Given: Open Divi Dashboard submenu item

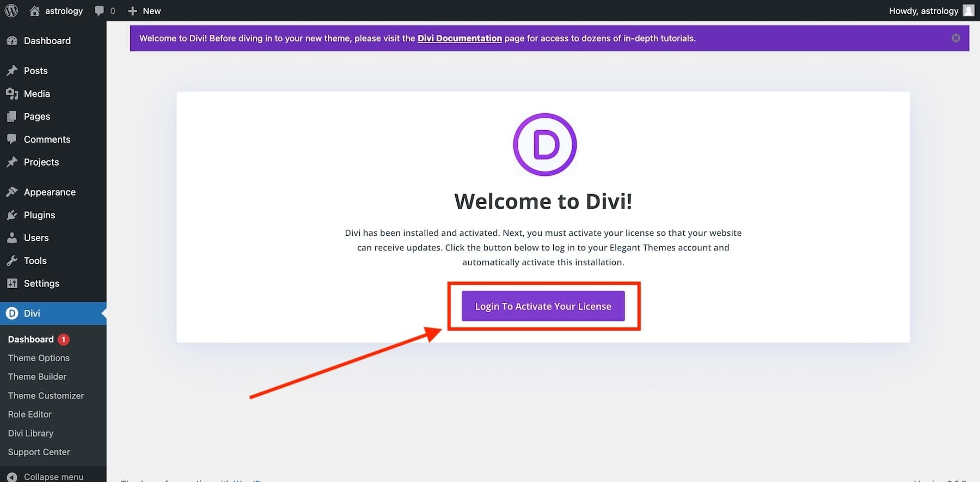Looking at the screenshot, I should click(x=31, y=339).
